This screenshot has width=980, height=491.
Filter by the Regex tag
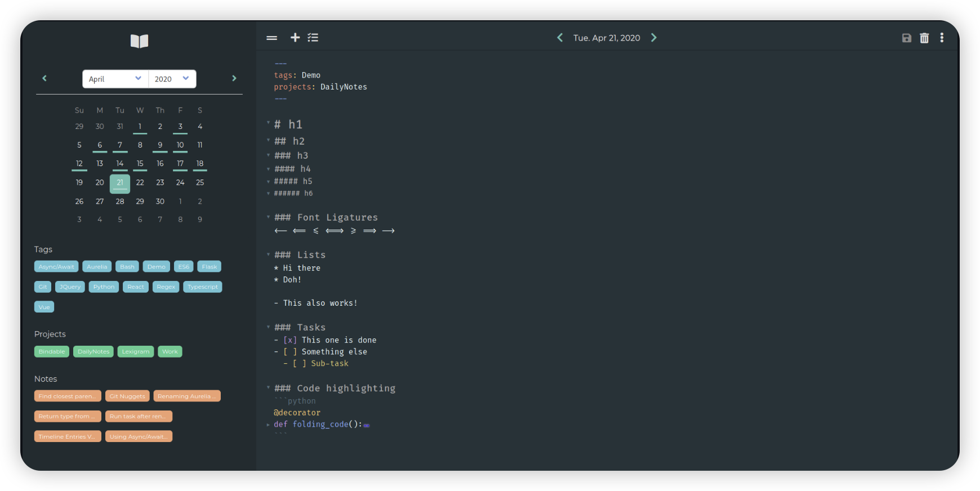point(166,287)
